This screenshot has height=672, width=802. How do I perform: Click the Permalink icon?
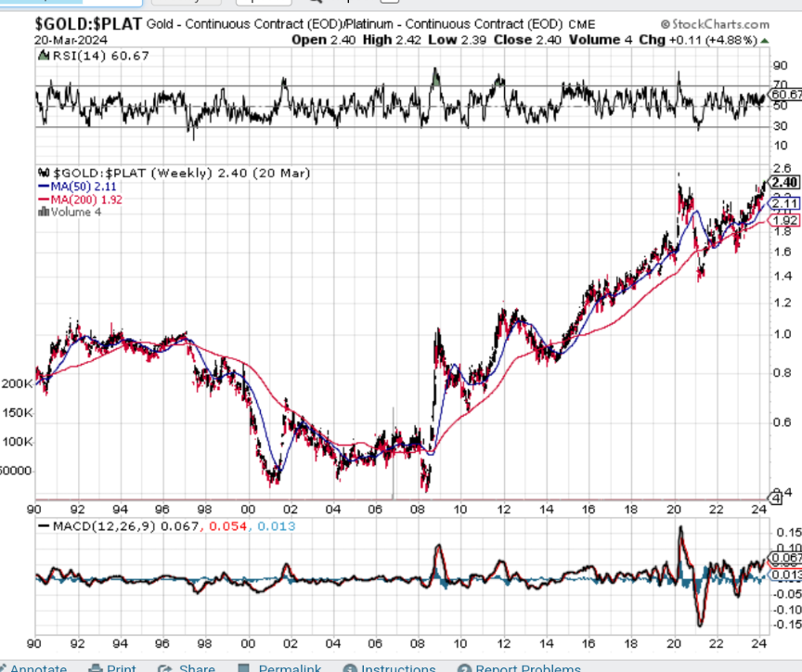pyautogui.click(x=244, y=667)
